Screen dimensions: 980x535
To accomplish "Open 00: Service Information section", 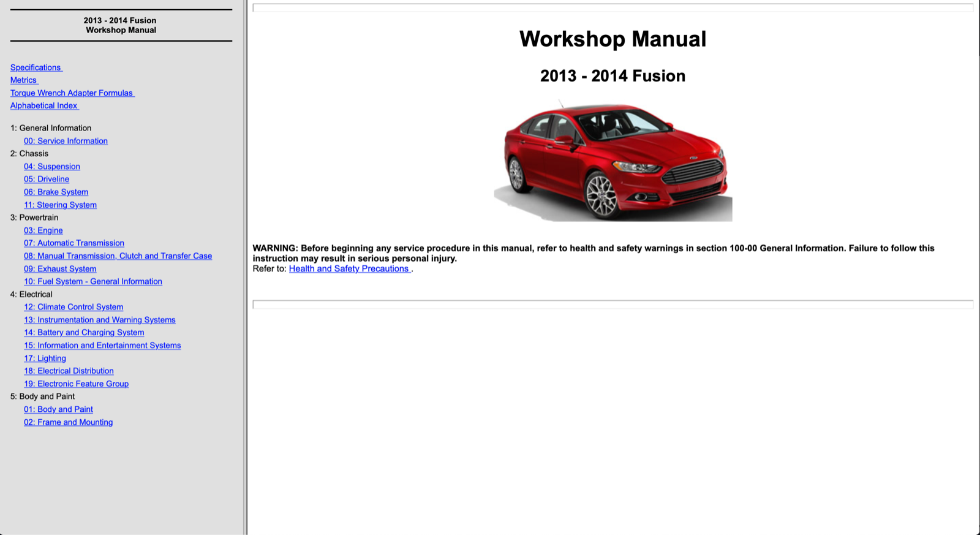I will pos(66,141).
